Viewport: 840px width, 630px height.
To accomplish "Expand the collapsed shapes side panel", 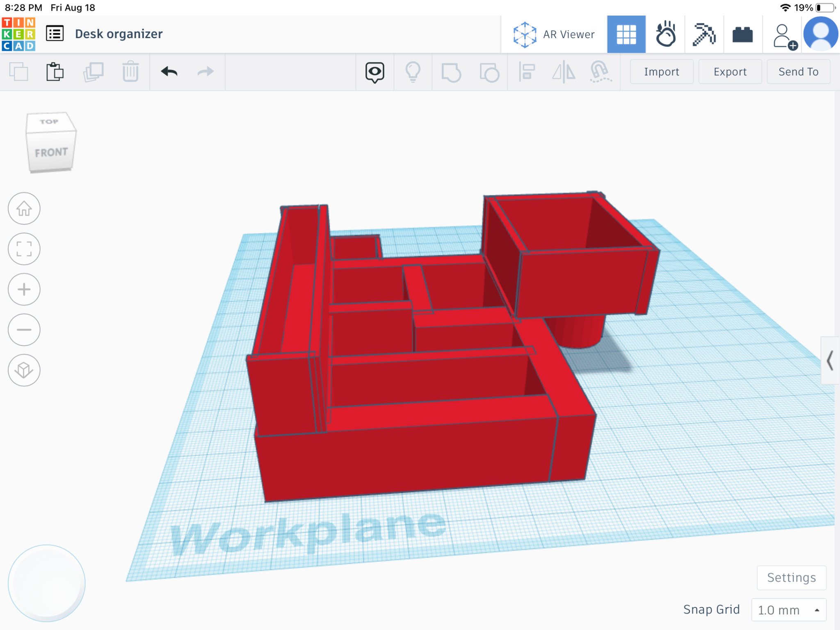I will pyautogui.click(x=830, y=361).
